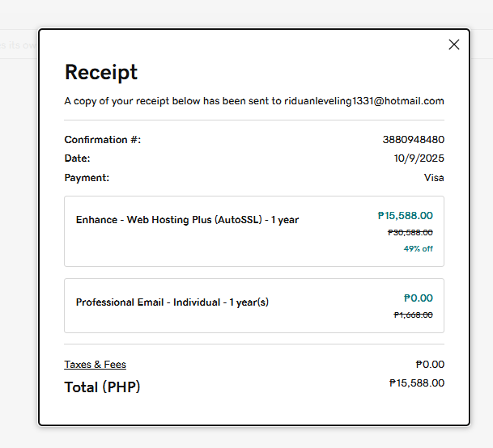Click the Receipt heading
Screen dimensions: 493x448
[x=101, y=72]
